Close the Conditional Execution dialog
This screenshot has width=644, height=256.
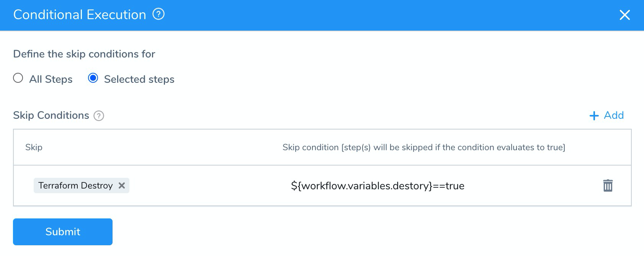[x=624, y=15]
